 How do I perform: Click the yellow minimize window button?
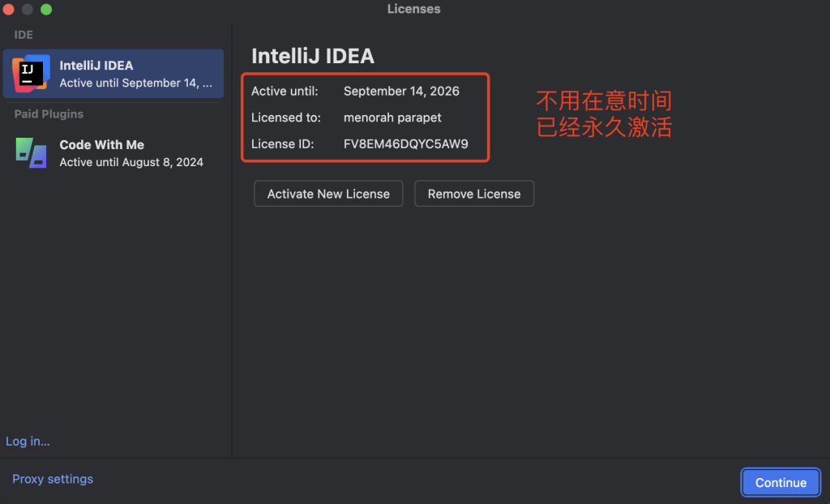coord(28,10)
